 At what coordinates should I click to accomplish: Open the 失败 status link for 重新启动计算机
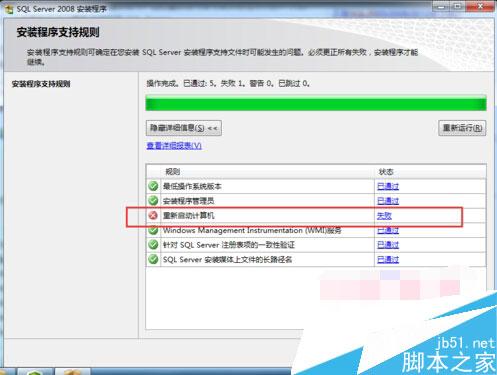(x=384, y=216)
